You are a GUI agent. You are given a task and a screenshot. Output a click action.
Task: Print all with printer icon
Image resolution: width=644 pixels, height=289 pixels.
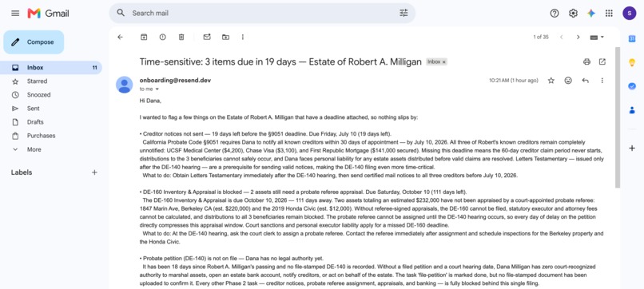point(586,61)
